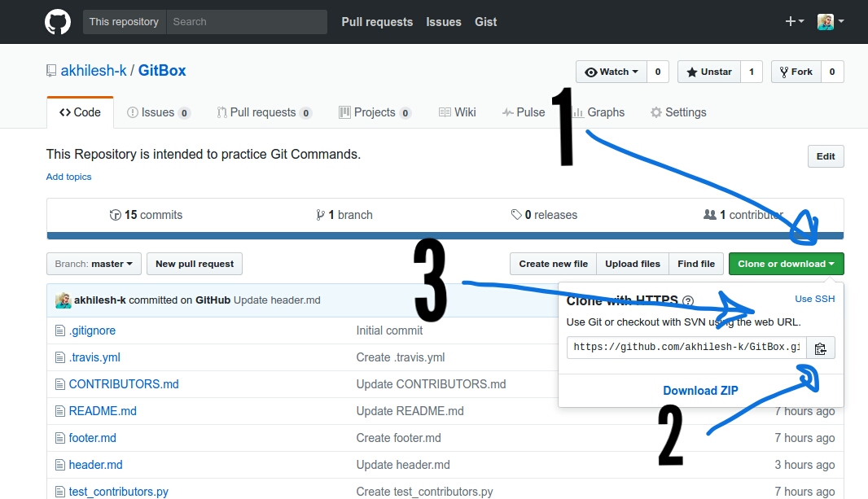Click Find file button
Viewport: 868px width, 499px height.
point(696,264)
